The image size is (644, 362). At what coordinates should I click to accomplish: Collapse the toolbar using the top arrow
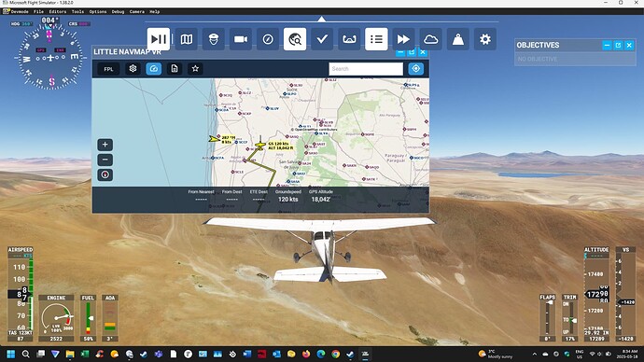[x=322, y=19]
